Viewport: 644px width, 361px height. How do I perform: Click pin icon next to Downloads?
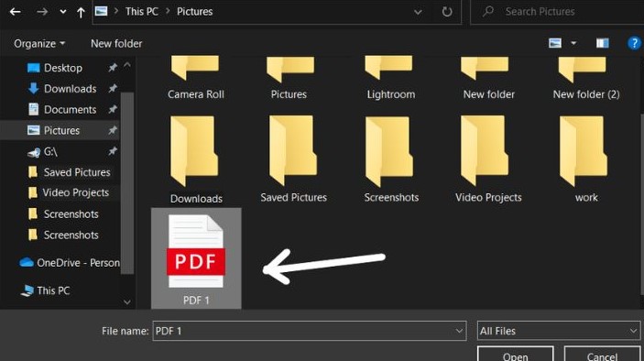112,88
